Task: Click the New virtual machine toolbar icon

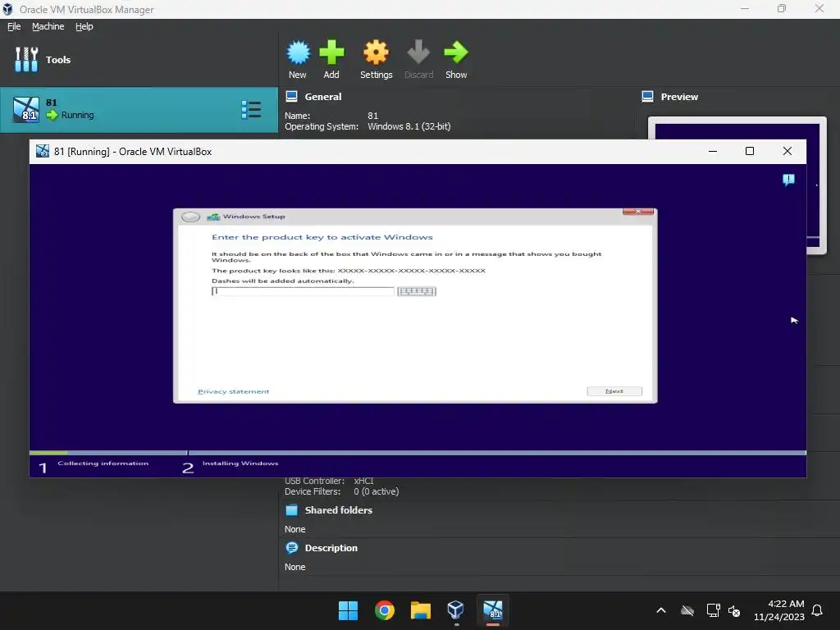Action: coord(298,52)
